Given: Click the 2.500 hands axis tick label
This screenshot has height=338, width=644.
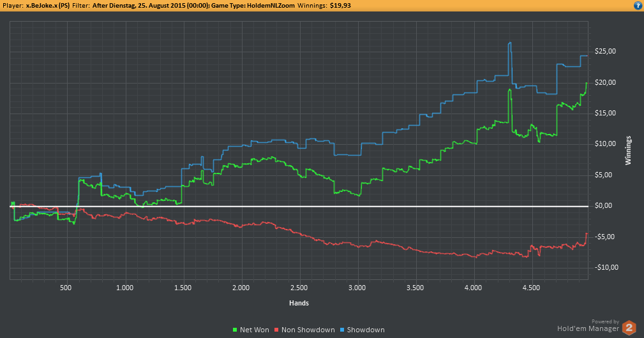Looking at the screenshot, I should click(299, 288).
